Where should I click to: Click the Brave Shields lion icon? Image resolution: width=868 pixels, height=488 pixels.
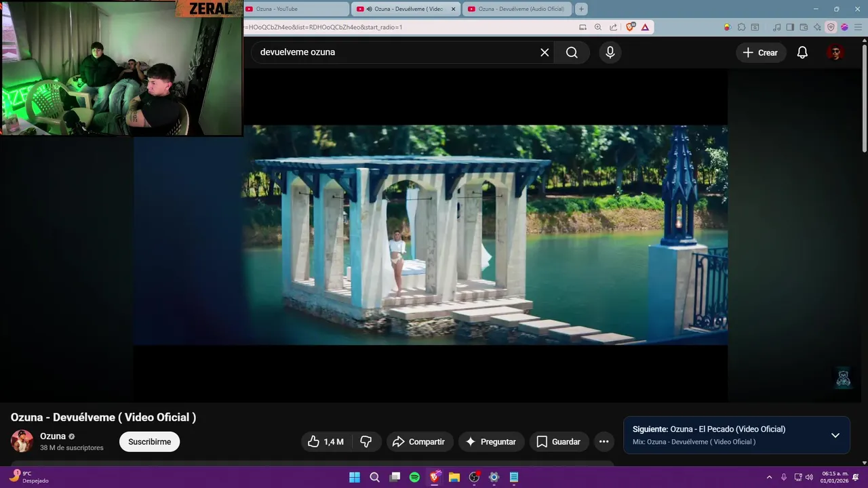pos(631,27)
